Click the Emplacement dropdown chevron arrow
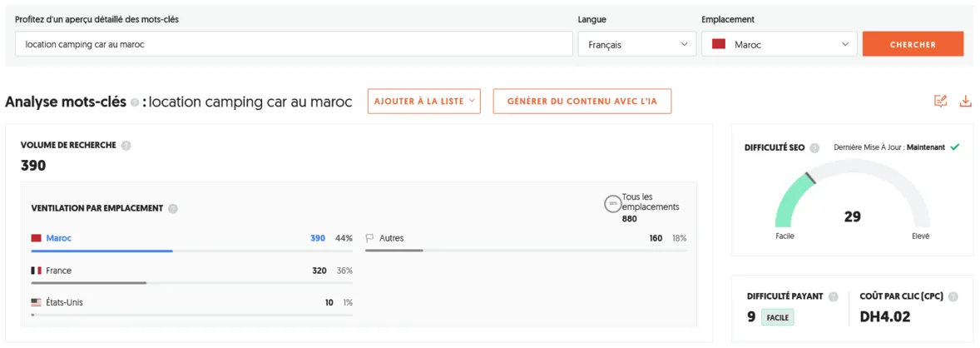Viewport: 980px width, 348px height. (x=845, y=44)
